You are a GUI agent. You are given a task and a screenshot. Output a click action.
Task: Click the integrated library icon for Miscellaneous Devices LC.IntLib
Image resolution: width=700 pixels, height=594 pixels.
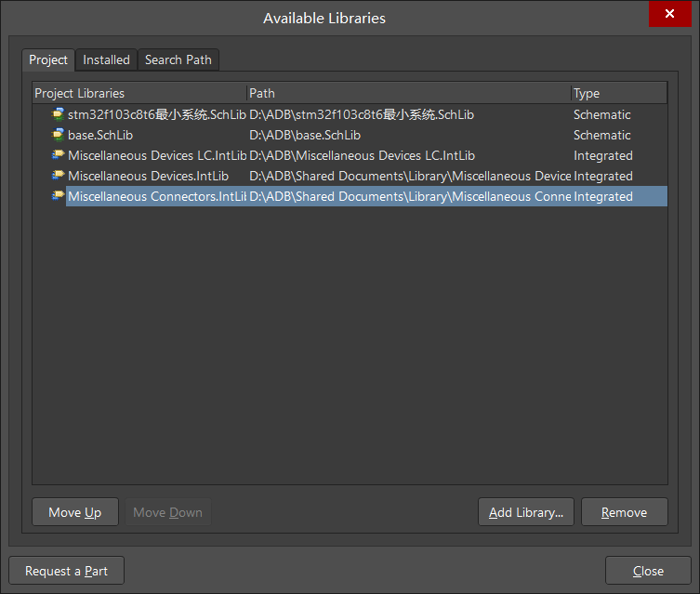click(x=58, y=155)
